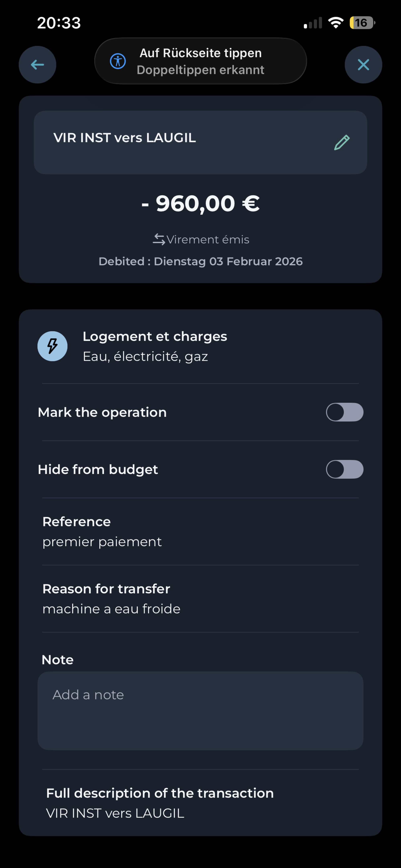Tap the accessibility icon in the banner

118,61
